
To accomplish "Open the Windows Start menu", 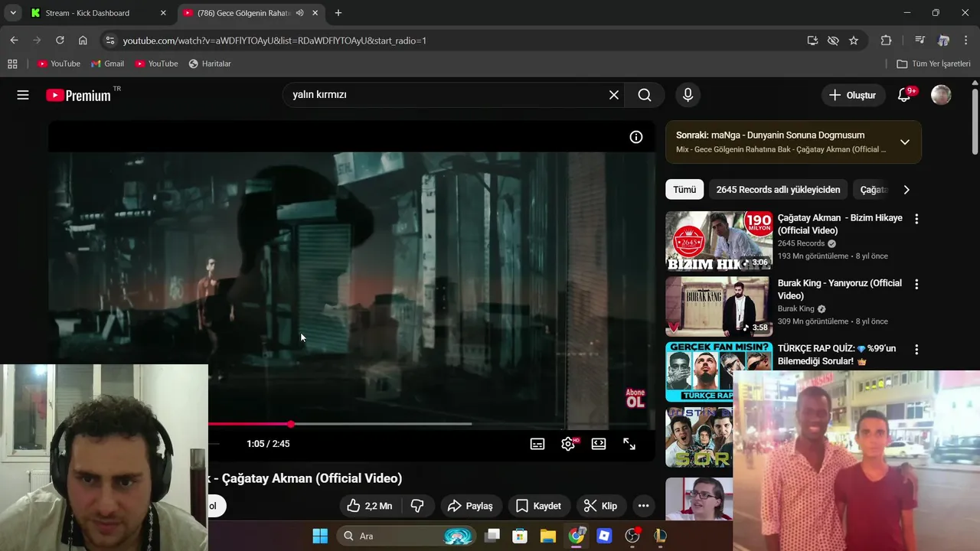I will tap(320, 536).
